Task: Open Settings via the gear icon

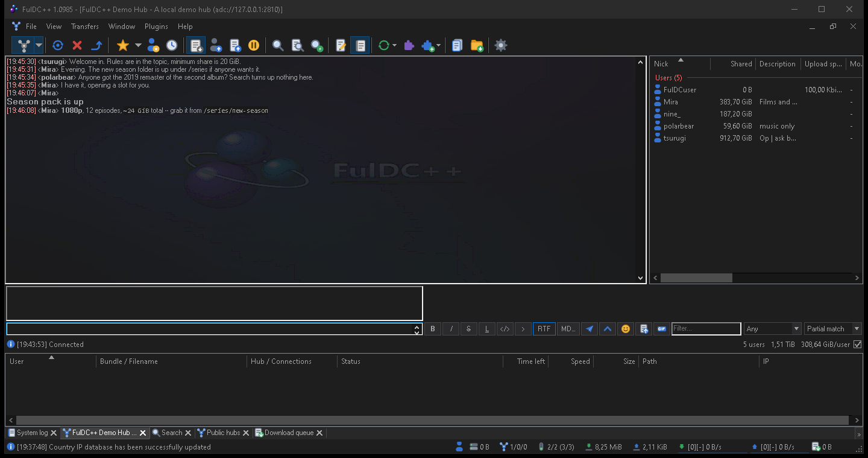Action: click(501, 45)
